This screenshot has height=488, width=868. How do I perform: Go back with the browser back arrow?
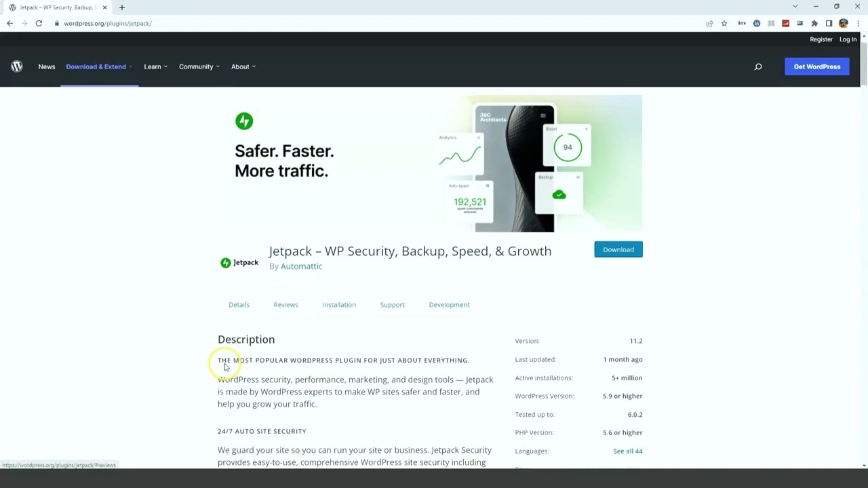[x=9, y=23]
